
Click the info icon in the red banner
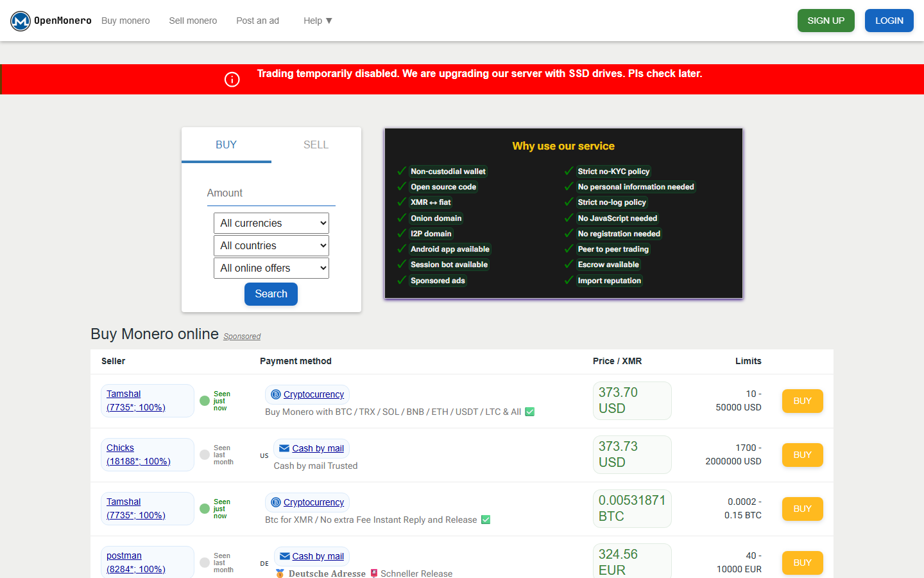[232, 79]
